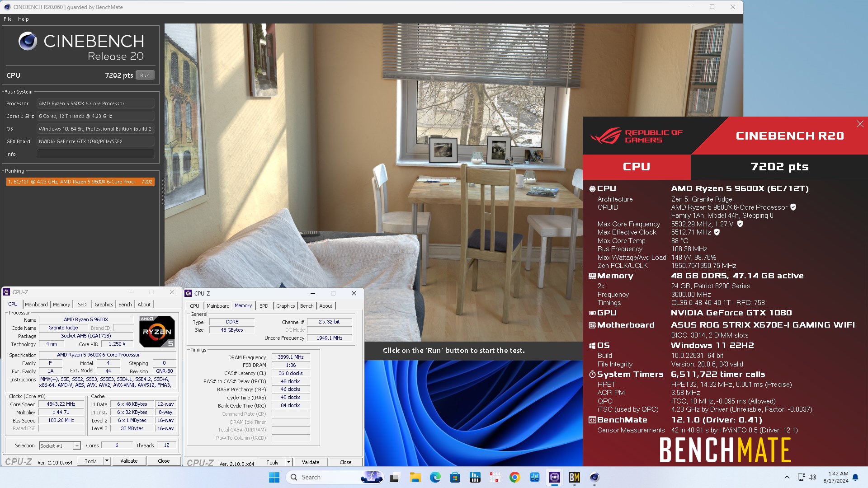Click the taskbar Search box
The image size is (868, 488).
335,477
